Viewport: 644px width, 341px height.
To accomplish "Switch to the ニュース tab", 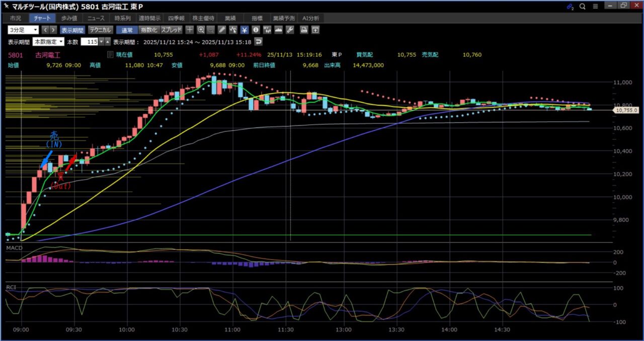I will point(96,18).
